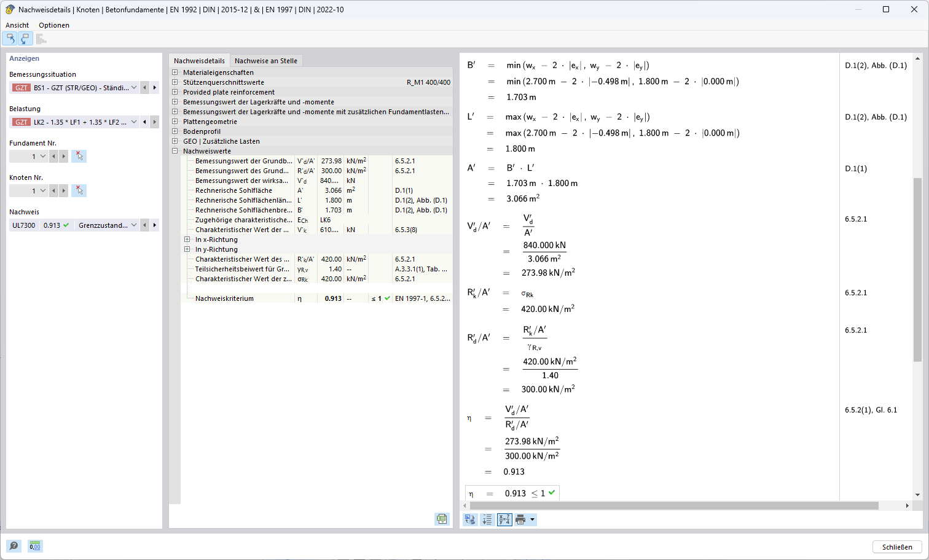Click the greyed-out bar-chart icon in the top toolbar
Viewport: 929px width, 560px height.
(x=41, y=39)
